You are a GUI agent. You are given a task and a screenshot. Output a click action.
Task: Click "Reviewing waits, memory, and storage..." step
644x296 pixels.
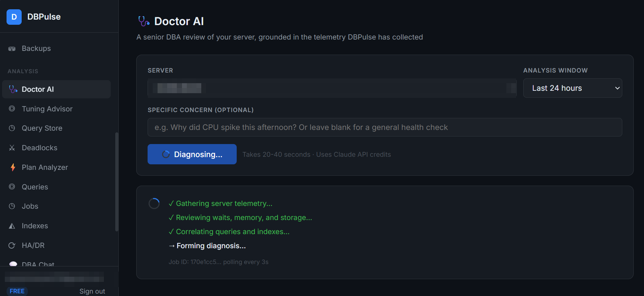click(x=240, y=218)
